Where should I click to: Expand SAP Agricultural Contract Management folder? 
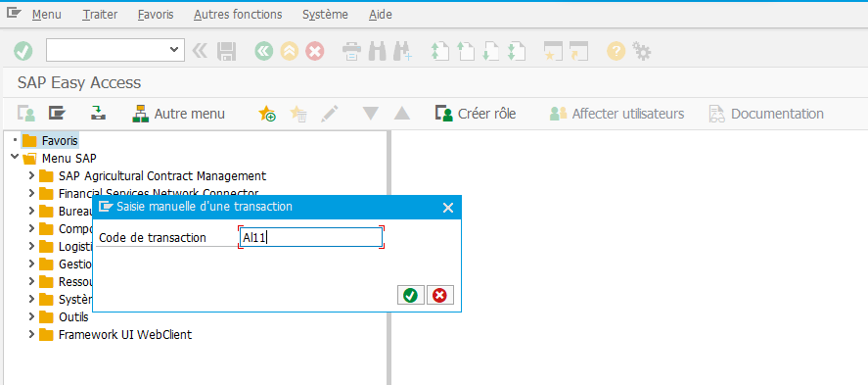pyautogui.click(x=31, y=176)
